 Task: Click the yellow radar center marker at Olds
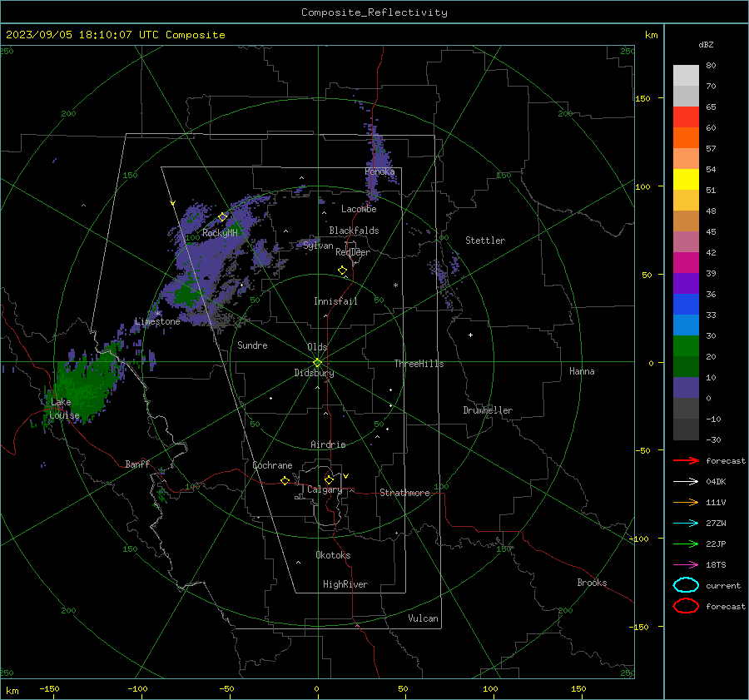click(317, 363)
